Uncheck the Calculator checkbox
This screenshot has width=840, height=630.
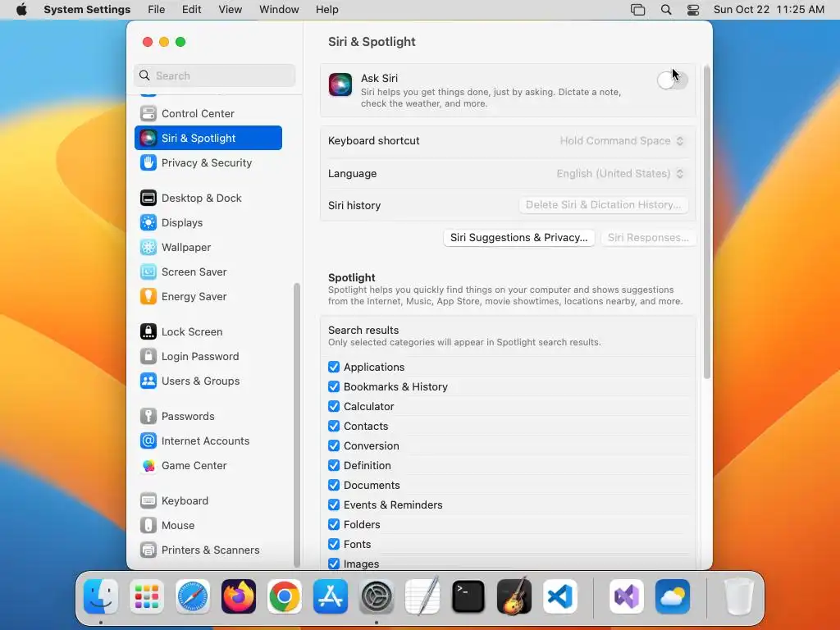click(x=334, y=407)
